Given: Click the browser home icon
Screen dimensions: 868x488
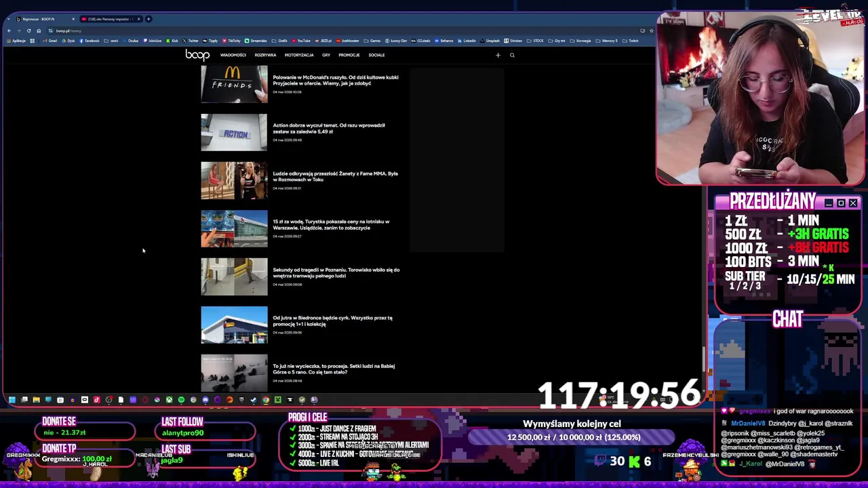Looking at the screenshot, I should click(39, 30).
